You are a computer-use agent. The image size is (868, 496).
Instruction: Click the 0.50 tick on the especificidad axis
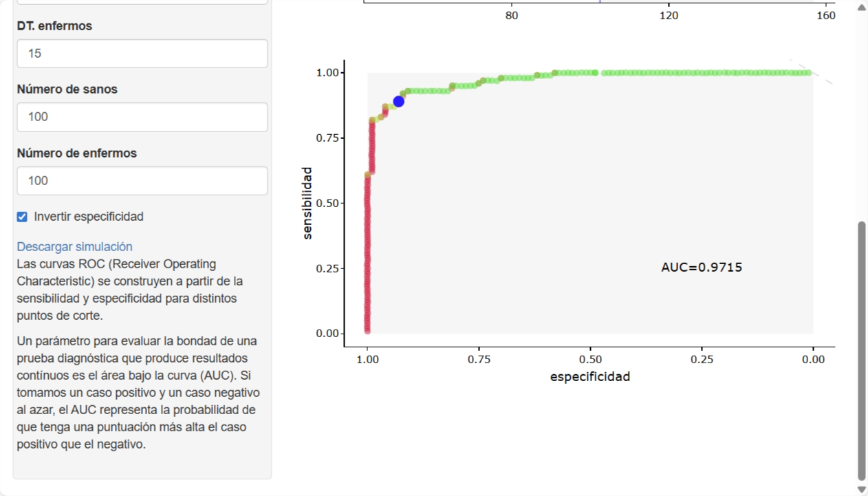pos(590,359)
